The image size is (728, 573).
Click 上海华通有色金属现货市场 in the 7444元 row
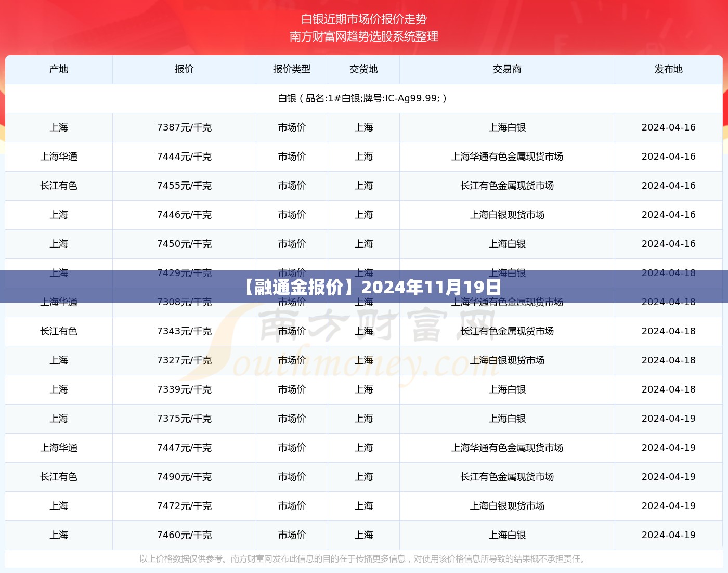tap(507, 157)
